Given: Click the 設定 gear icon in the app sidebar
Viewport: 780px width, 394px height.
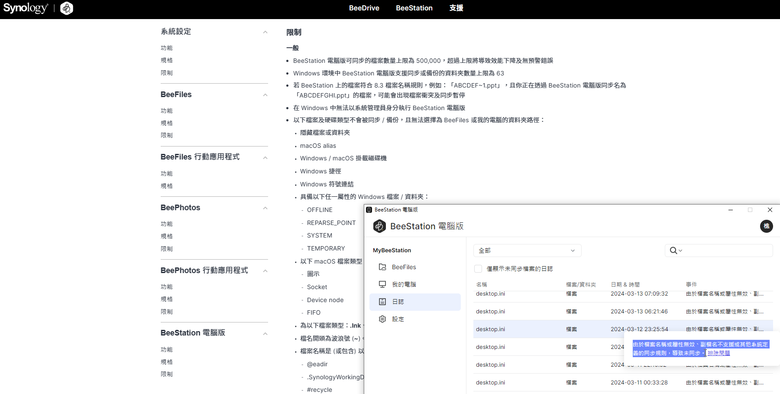Looking at the screenshot, I should (x=382, y=319).
